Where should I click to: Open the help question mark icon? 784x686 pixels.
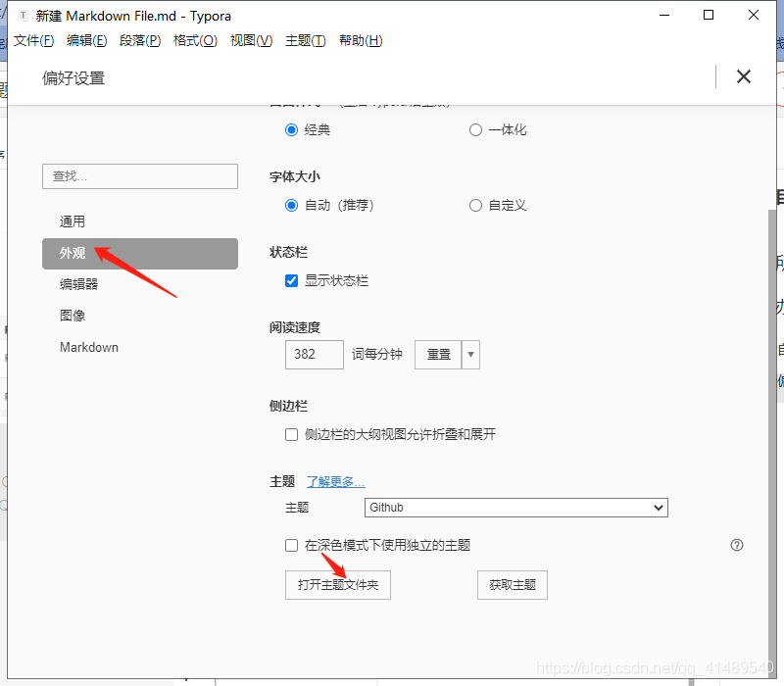point(737,545)
